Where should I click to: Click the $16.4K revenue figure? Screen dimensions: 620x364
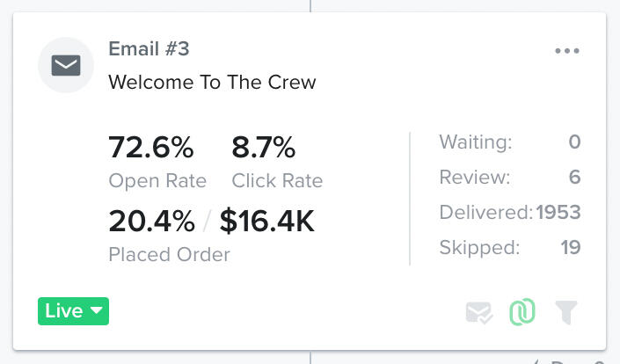click(266, 222)
